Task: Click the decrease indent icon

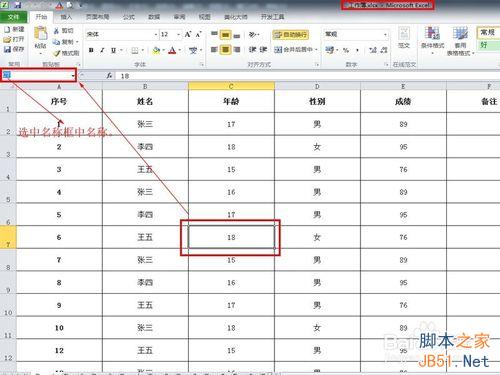Action: point(252,50)
